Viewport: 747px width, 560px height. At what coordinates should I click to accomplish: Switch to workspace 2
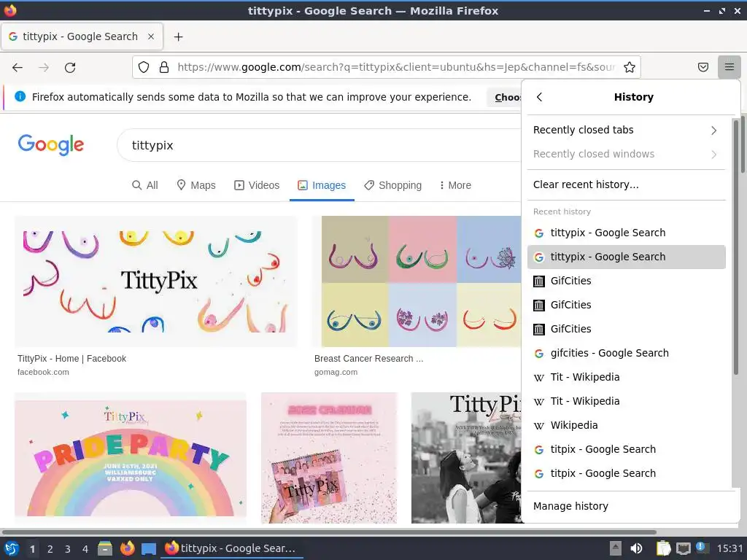(50, 549)
